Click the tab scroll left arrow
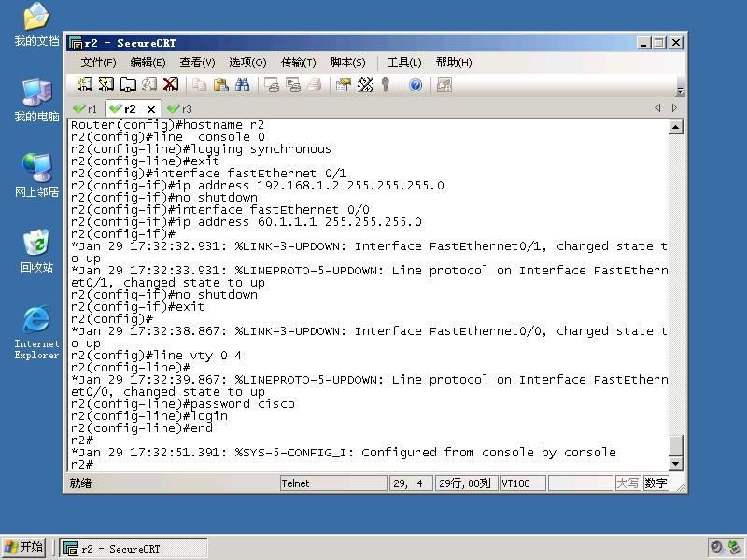747x560 pixels. pyautogui.click(x=658, y=108)
